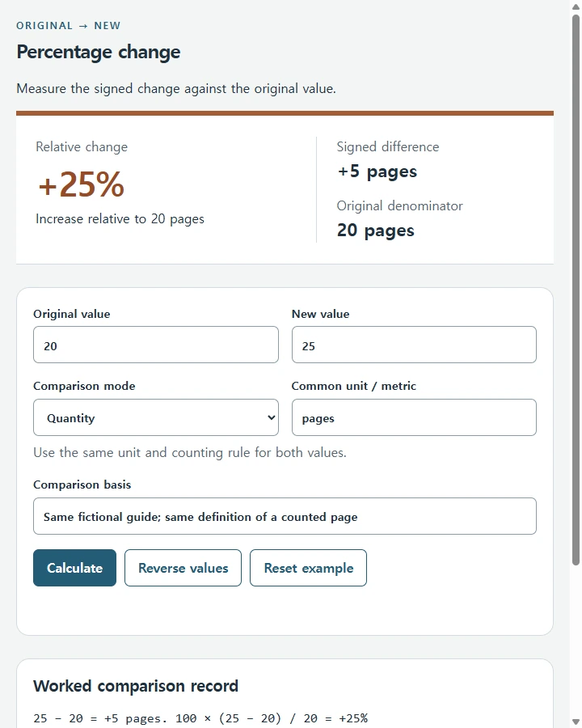Open the Comparison mode dropdown
Image resolution: width=582 pixels, height=728 pixels.
(156, 417)
